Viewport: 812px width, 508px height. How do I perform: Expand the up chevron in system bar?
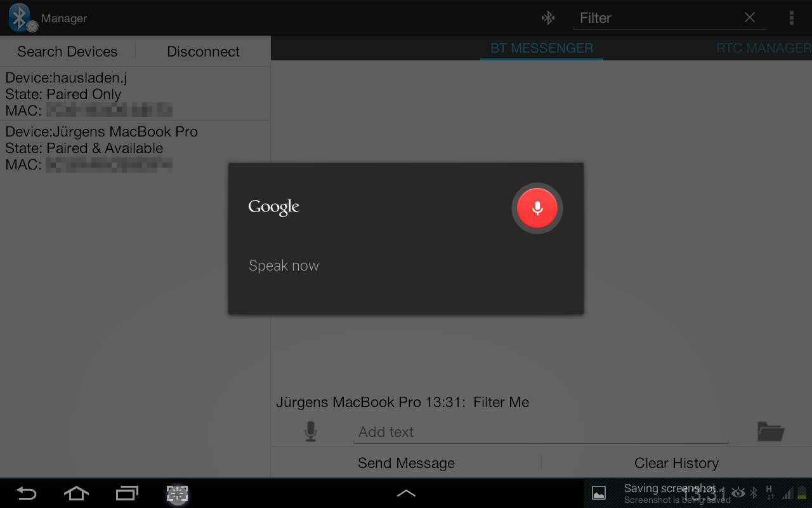pyautogui.click(x=406, y=493)
